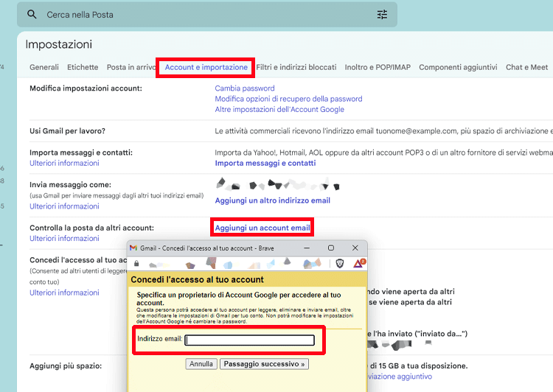553x392 pixels.
Task: Switch to Posta in arrivo tab
Action: [x=131, y=67]
